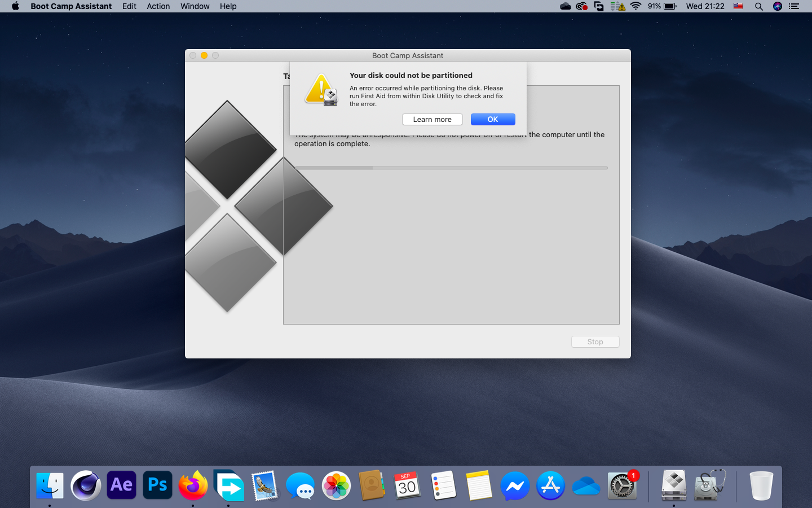Open Contacts from the Dock

[x=372, y=485]
